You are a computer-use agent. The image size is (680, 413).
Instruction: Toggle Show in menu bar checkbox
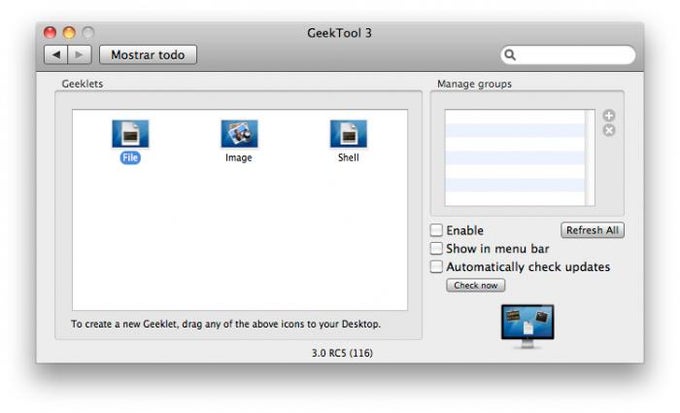[x=436, y=248]
